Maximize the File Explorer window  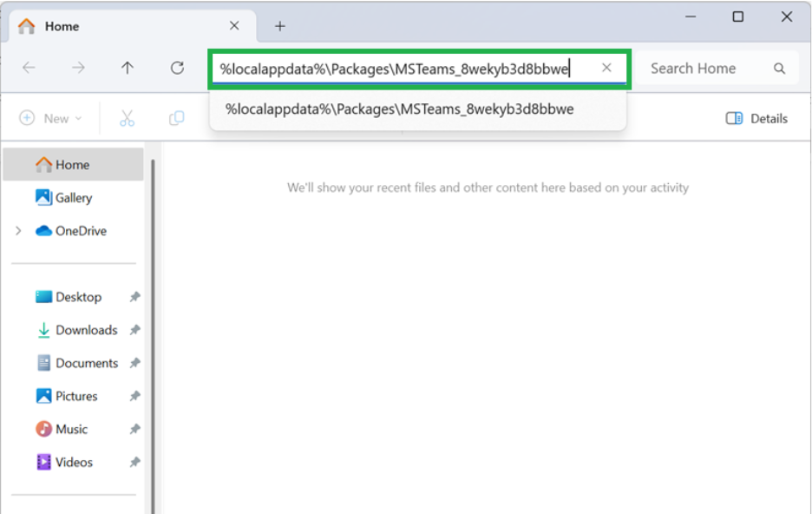click(738, 16)
